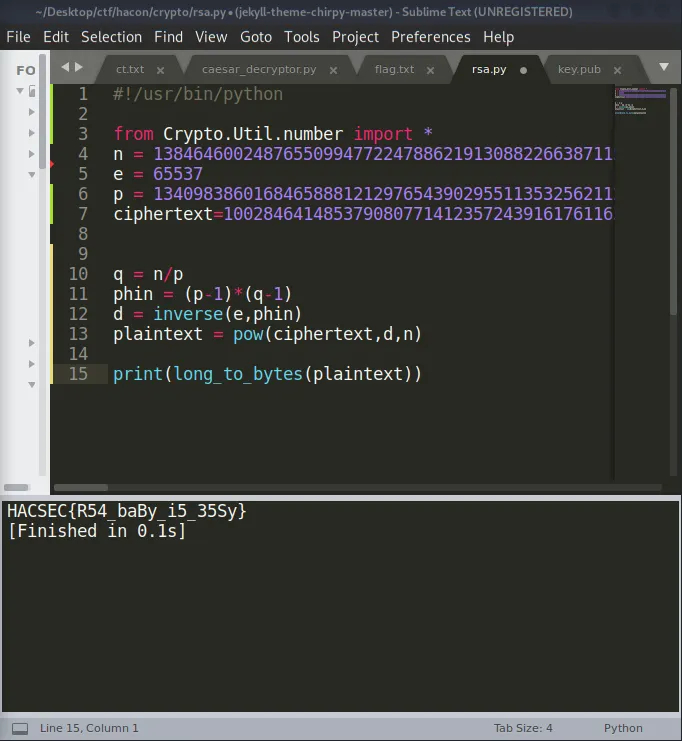Open the Preferences menu
The width and height of the screenshot is (682, 741).
(430, 37)
